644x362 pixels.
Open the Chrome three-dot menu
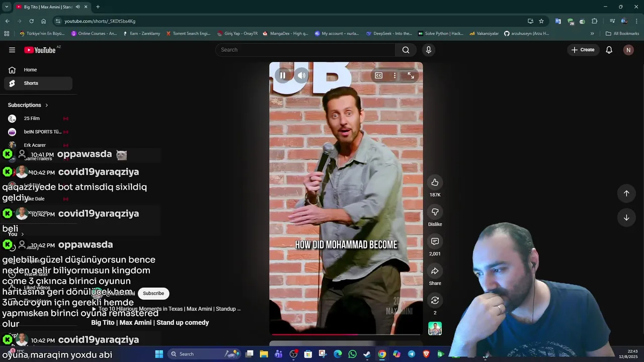(636, 21)
